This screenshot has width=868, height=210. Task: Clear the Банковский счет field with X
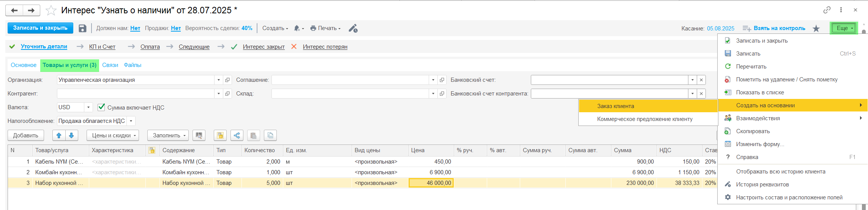701,80
